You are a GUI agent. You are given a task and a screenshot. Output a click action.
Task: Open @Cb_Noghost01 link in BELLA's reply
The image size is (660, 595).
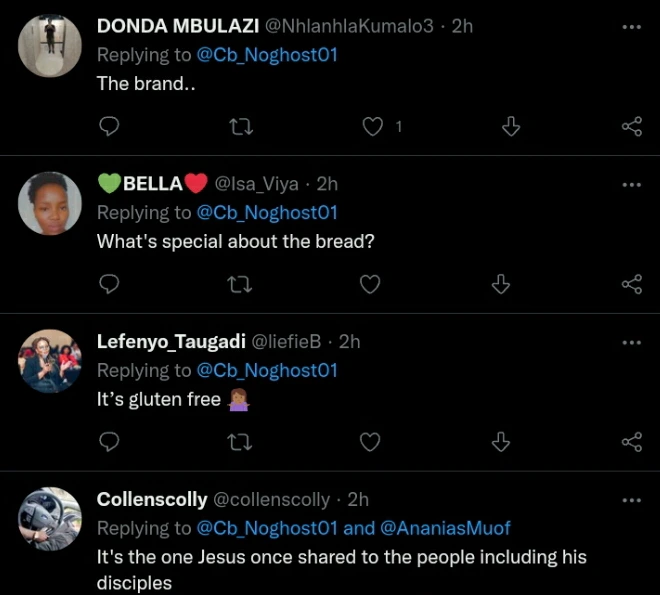[x=267, y=213]
